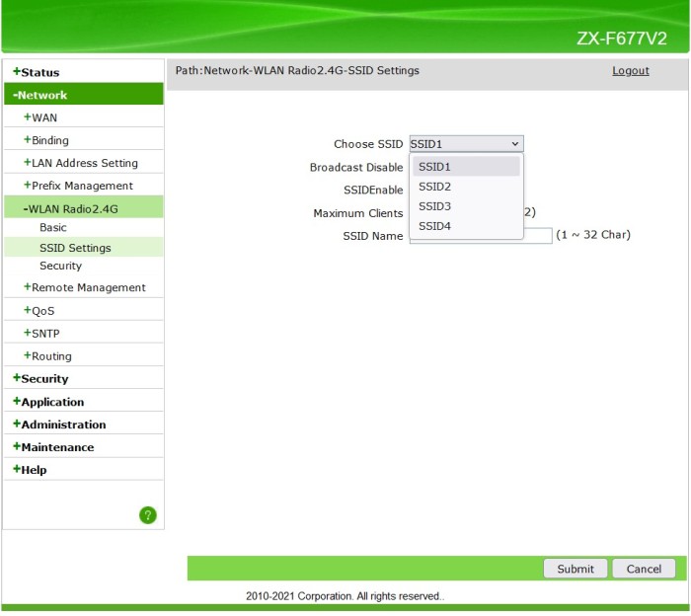The image size is (691, 616).
Task: Click the Path breadcrumb text
Action: click(297, 70)
